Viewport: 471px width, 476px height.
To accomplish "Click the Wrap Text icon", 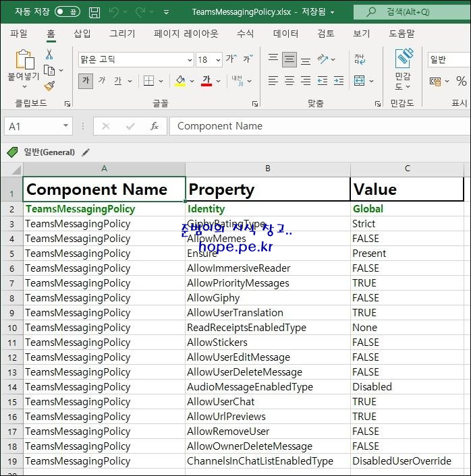I will click(360, 59).
